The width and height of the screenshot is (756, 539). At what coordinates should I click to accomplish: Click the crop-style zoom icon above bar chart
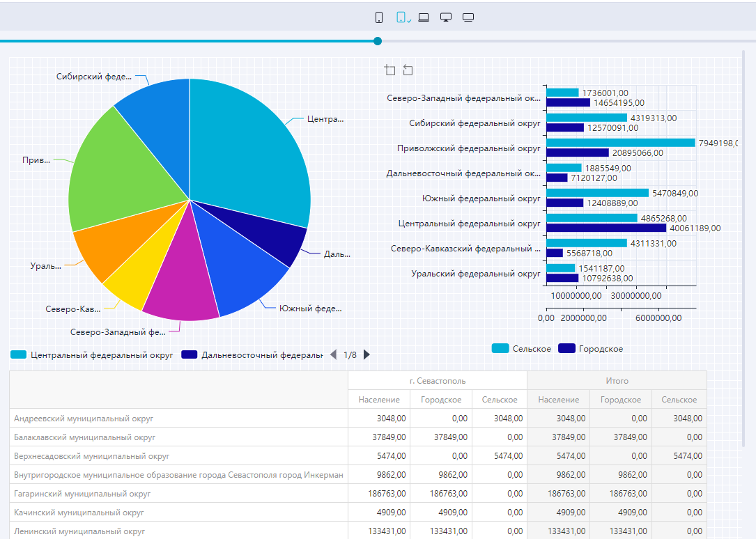pyautogui.click(x=389, y=70)
